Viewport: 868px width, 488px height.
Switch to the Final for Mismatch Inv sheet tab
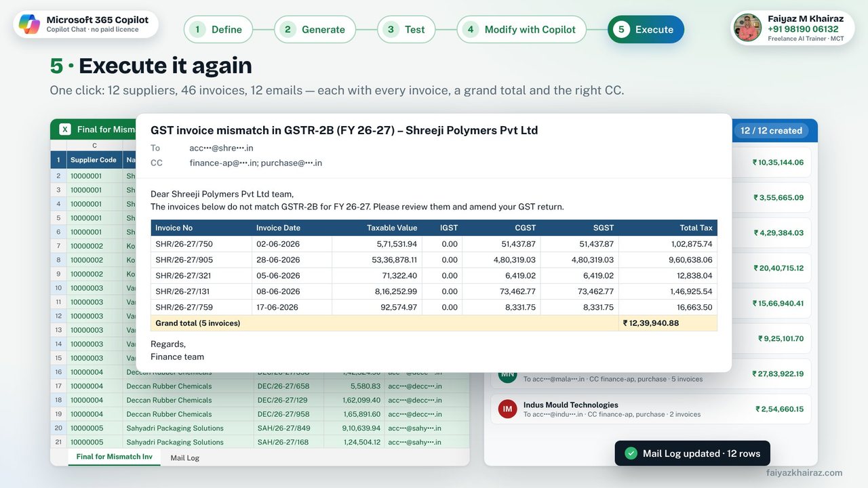[114, 457]
